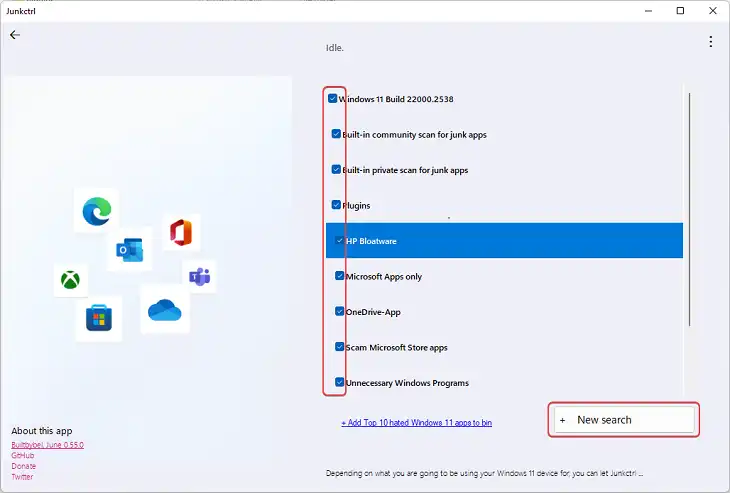Click the list's vertical scrollbar
This screenshot has width=730, height=493.
point(689,209)
